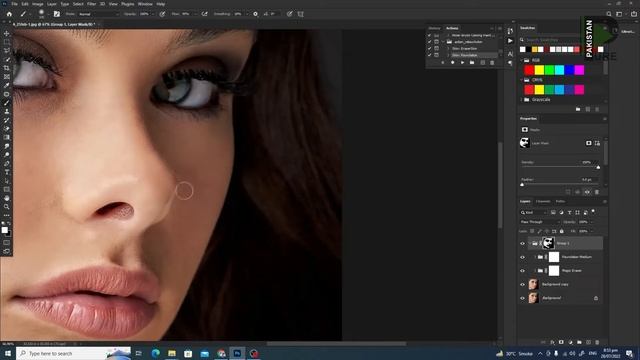Delete action with the Actions trash icon
The image size is (640, 360).
492,62
